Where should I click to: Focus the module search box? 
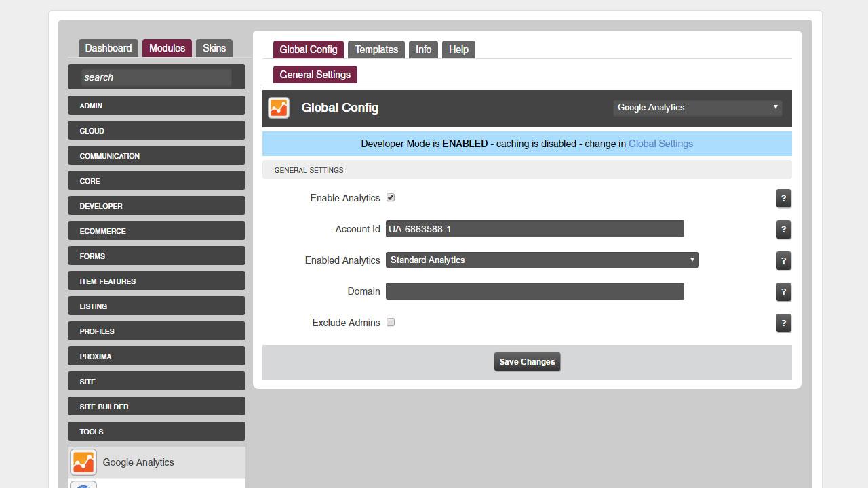click(x=156, y=77)
